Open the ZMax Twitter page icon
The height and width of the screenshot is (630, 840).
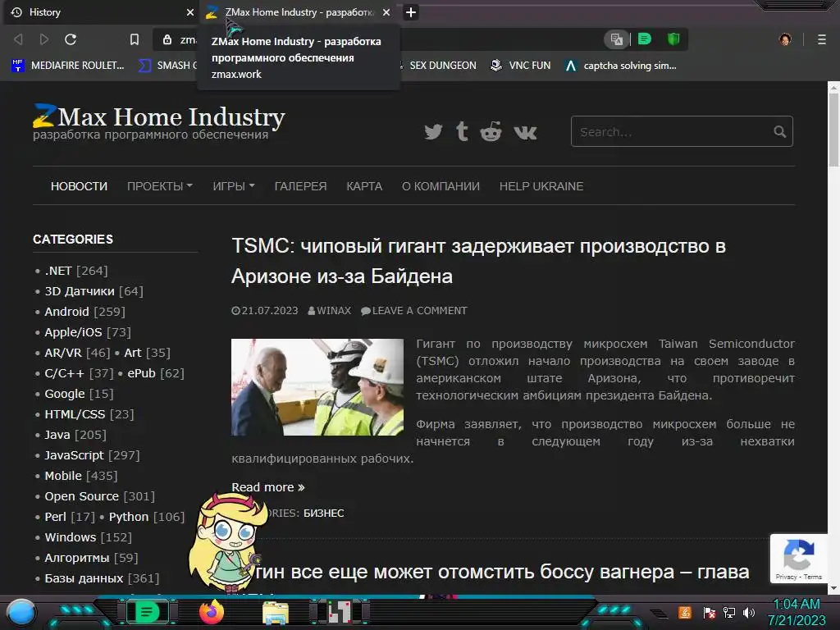[433, 132]
